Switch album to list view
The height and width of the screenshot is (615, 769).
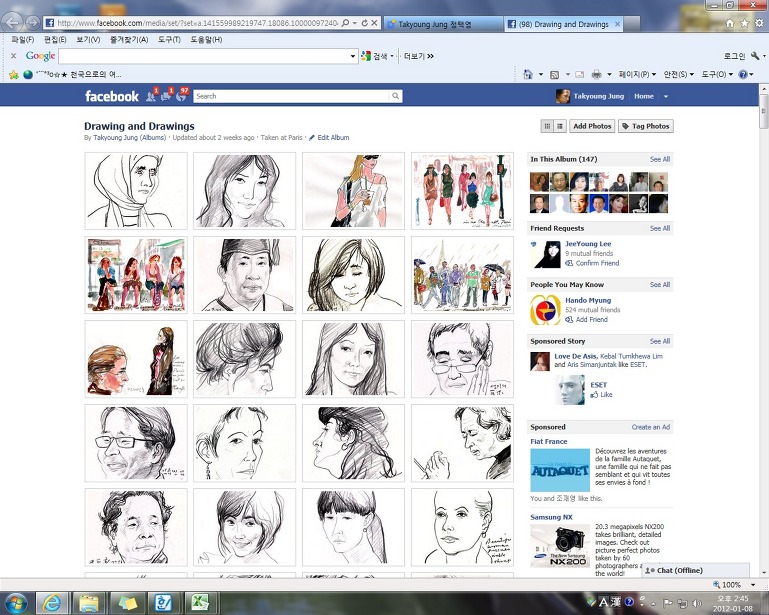(x=559, y=126)
